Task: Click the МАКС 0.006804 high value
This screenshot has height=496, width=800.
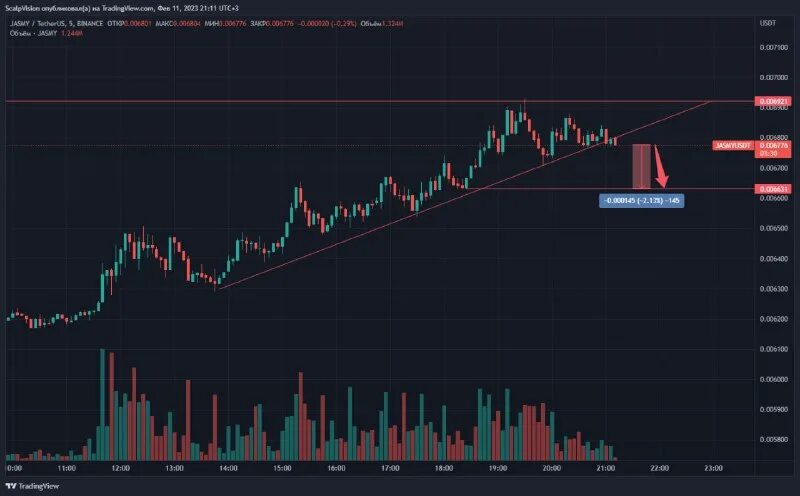Action: tap(178, 23)
